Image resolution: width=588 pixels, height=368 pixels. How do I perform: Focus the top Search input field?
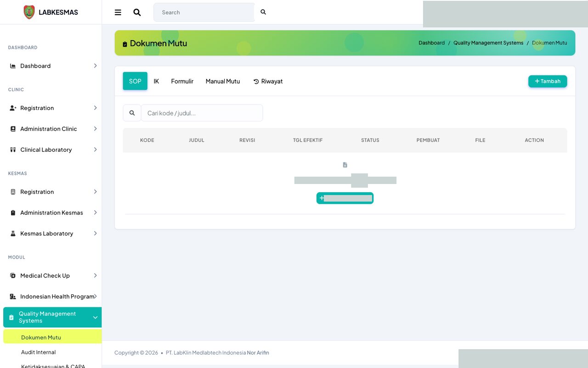click(204, 12)
